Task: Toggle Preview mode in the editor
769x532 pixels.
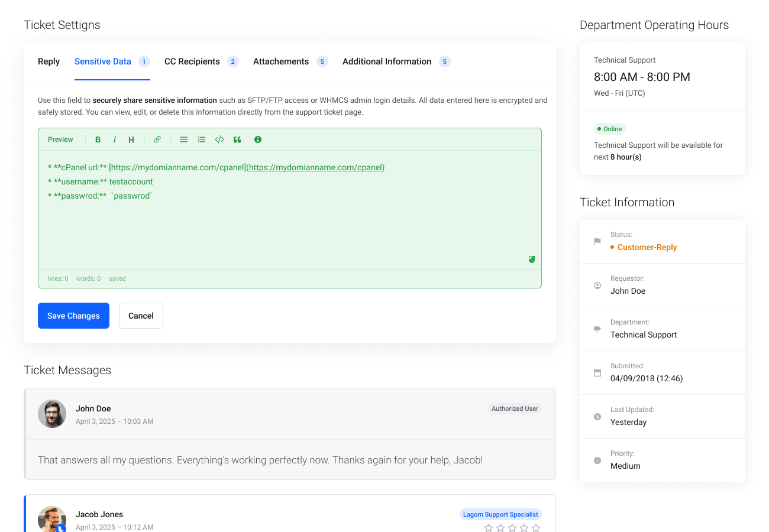Action: [60, 140]
